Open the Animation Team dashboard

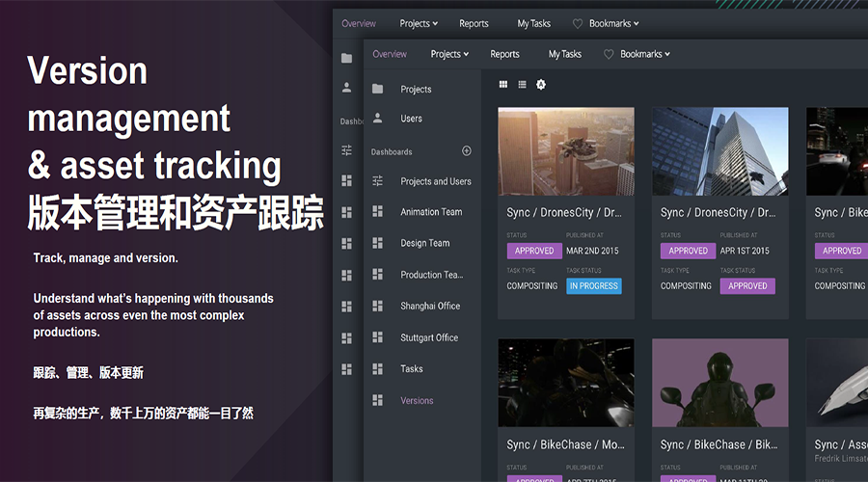point(431,212)
